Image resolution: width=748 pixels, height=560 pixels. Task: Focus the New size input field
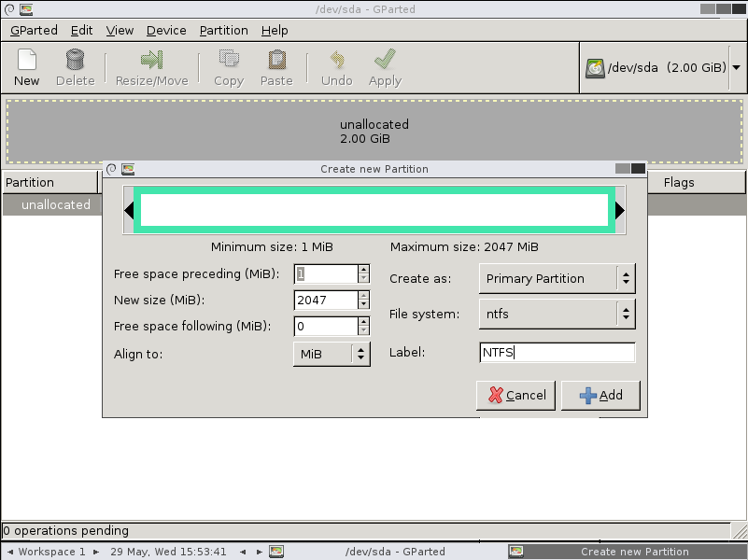click(326, 301)
